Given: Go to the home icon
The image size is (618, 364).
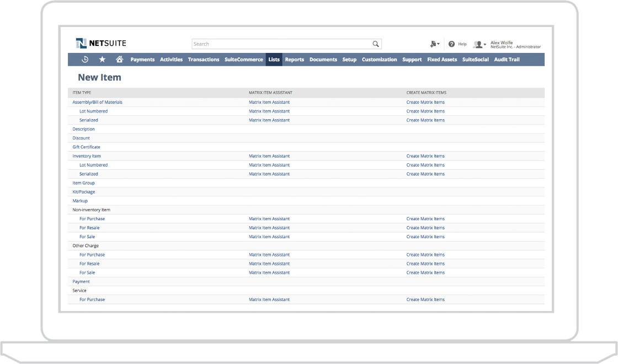Looking at the screenshot, I should coord(119,60).
